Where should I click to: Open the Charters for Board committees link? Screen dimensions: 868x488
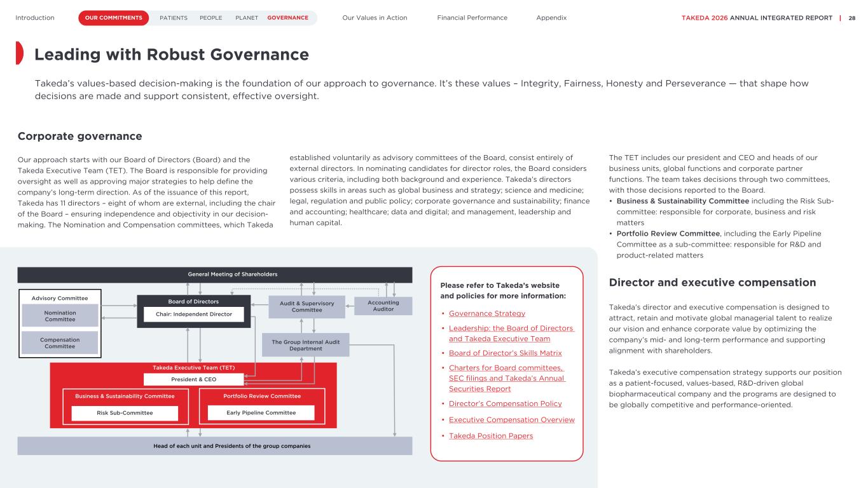pyautogui.click(x=507, y=378)
